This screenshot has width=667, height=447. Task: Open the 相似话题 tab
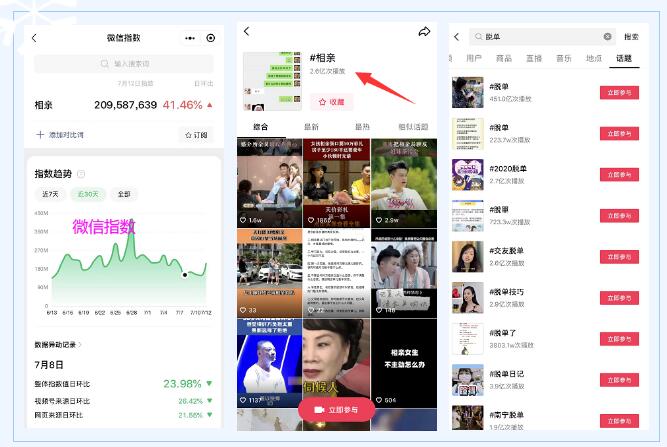click(412, 127)
